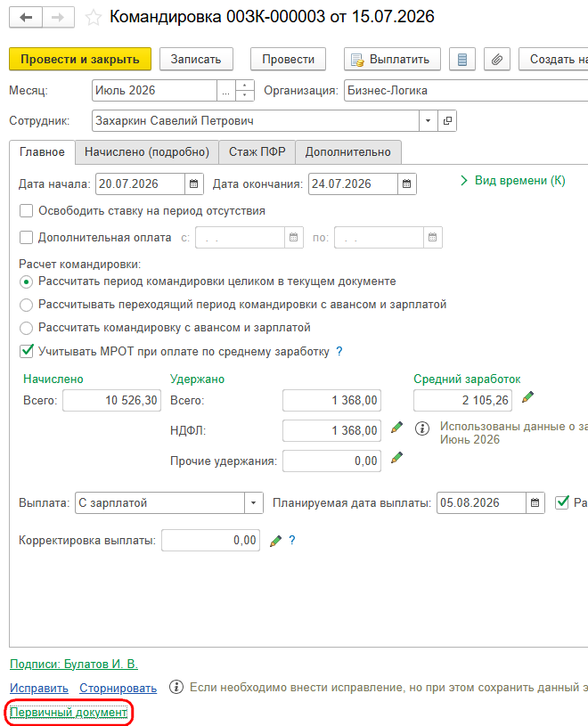Expand the Вид времени (К) section
This screenshot has width=588, height=726.
point(513,181)
